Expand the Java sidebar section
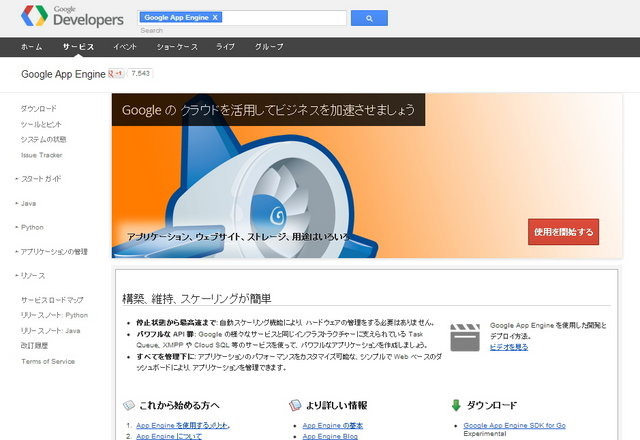The image size is (640, 440). click(28, 203)
